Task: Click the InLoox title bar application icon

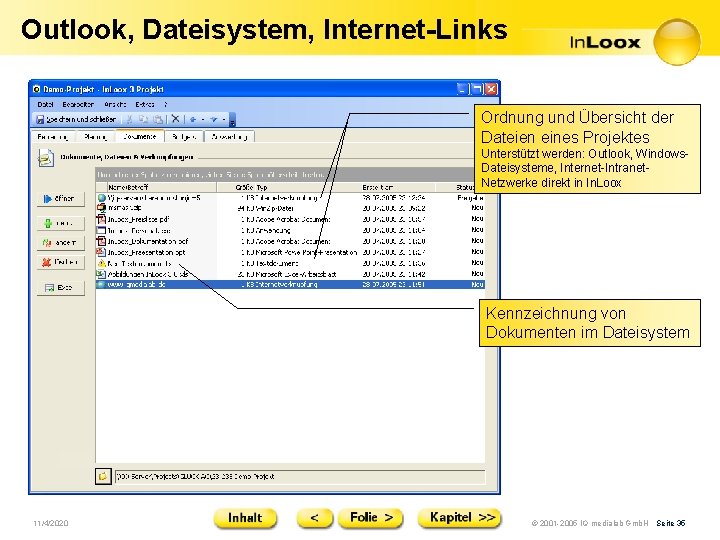Action: point(37,89)
